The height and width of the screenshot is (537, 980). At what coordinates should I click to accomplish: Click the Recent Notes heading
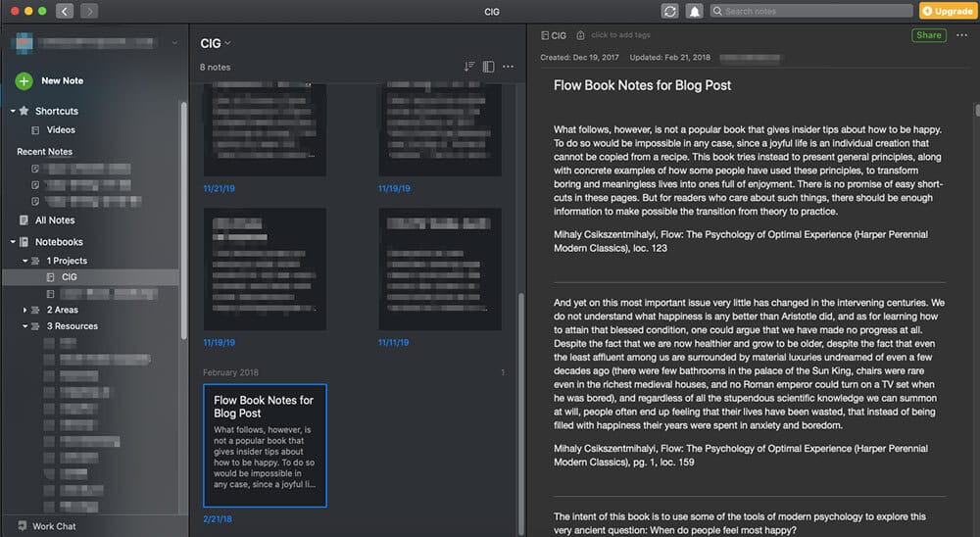[x=44, y=152]
